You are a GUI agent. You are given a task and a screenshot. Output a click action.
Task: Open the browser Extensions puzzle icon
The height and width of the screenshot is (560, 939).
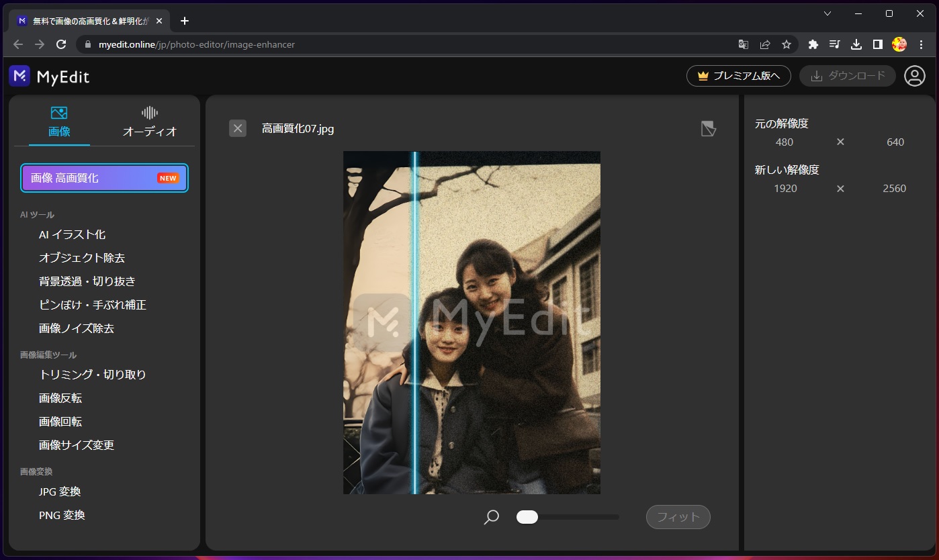(x=813, y=44)
